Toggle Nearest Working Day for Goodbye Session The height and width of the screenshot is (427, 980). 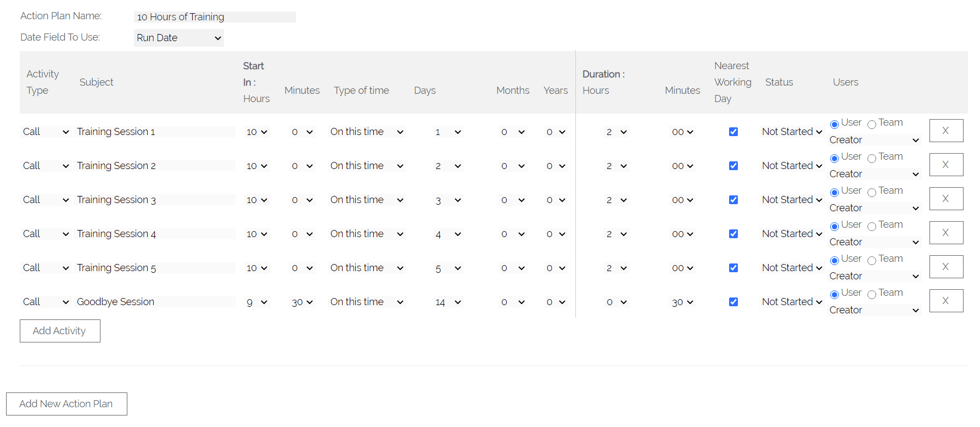733,302
